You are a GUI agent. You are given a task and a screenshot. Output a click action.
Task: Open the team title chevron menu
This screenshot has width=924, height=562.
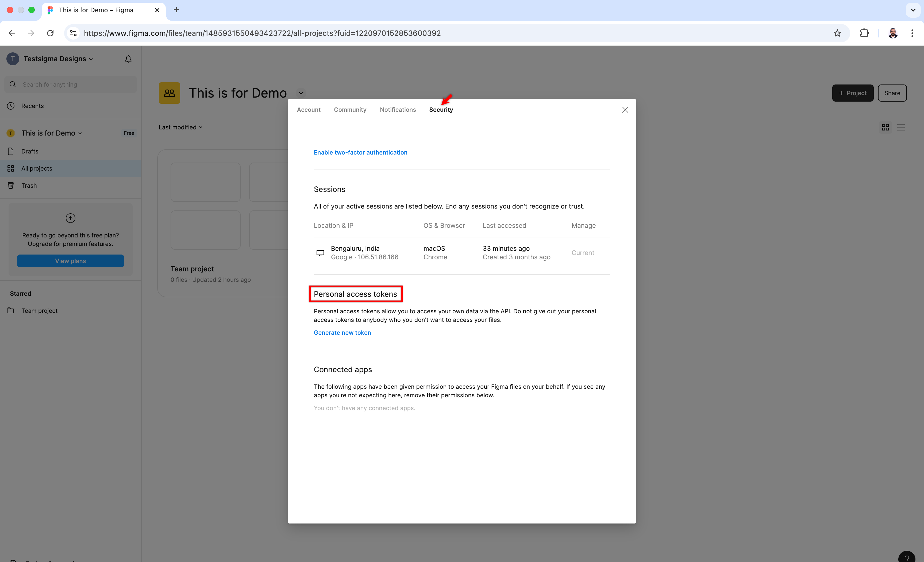(301, 93)
